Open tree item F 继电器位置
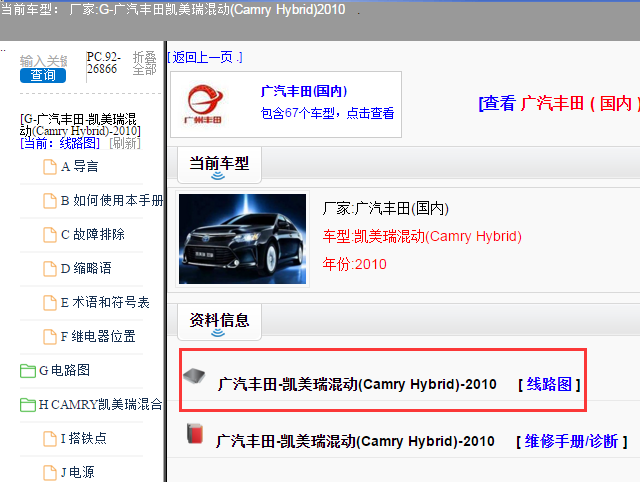This screenshot has width=640, height=482. coord(98,336)
